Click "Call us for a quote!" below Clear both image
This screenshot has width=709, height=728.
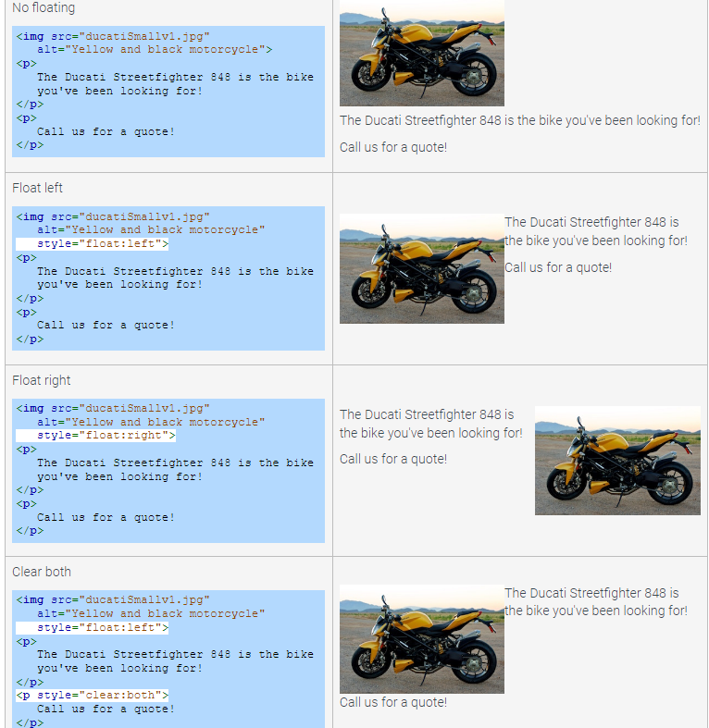coord(393,702)
